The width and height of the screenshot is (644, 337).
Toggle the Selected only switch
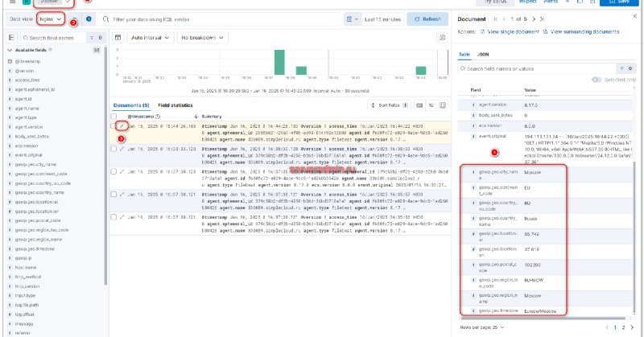click(597, 80)
